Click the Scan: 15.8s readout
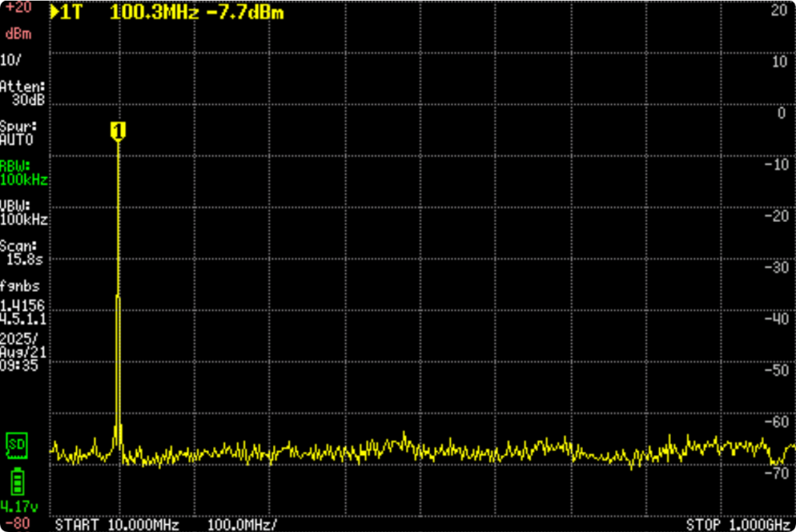Image resolution: width=796 pixels, height=532 pixels. [23, 252]
